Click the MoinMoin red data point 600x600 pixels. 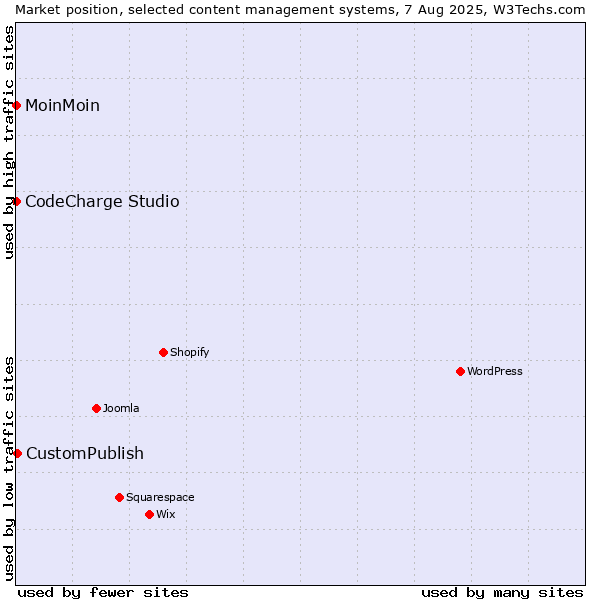[16, 106]
